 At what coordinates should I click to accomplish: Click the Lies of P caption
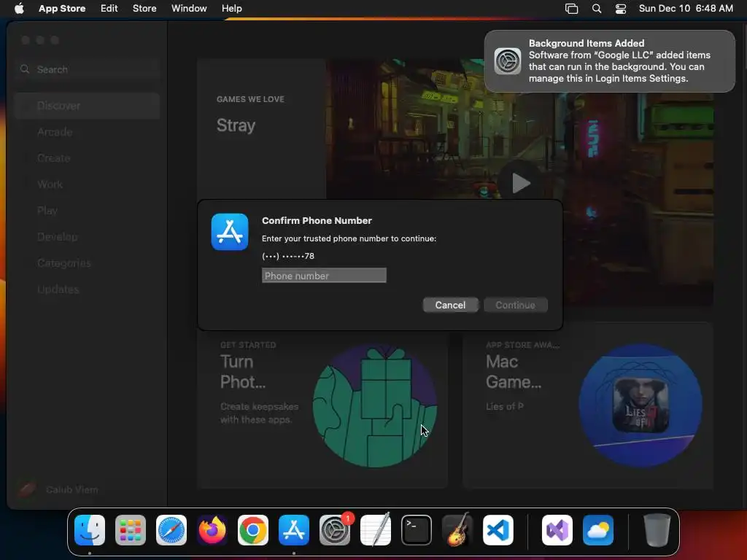(505, 406)
